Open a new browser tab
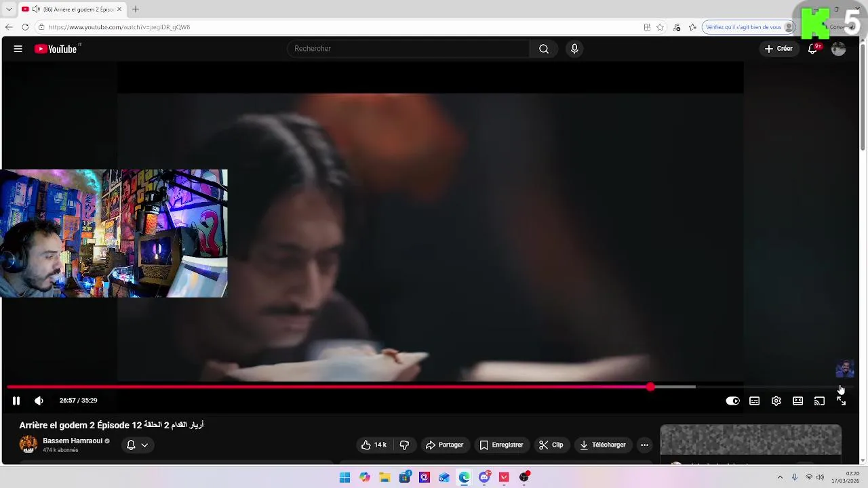The width and height of the screenshot is (868, 488). (136, 9)
